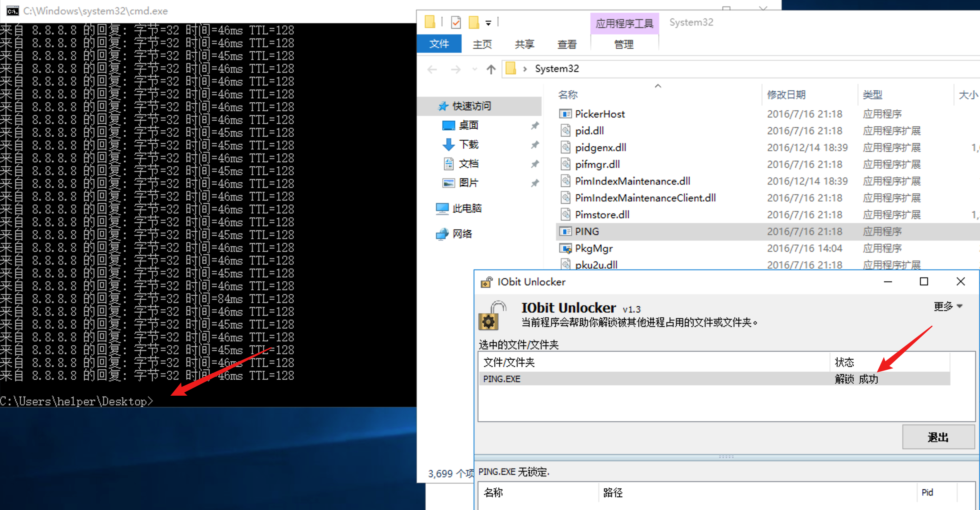This screenshot has height=510, width=980.
Task: Click the PkgMgr application icon
Action: (565, 249)
